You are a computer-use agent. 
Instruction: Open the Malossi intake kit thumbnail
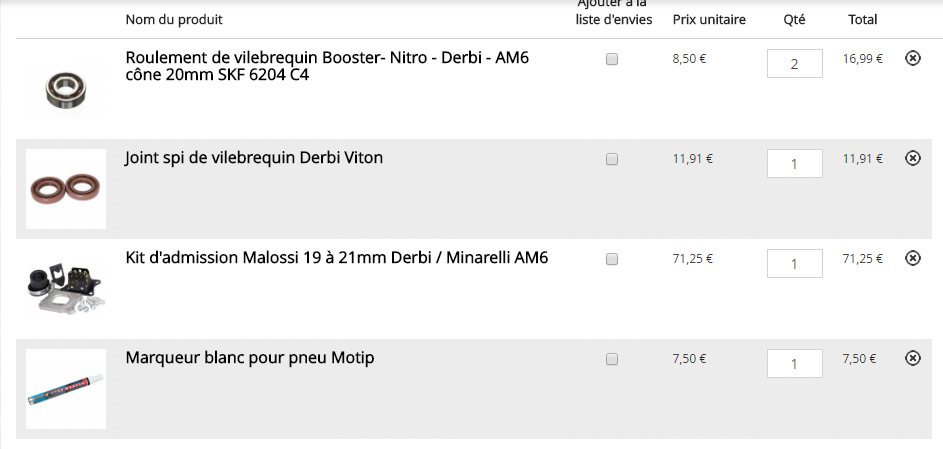pyautogui.click(x=66, y=289)
